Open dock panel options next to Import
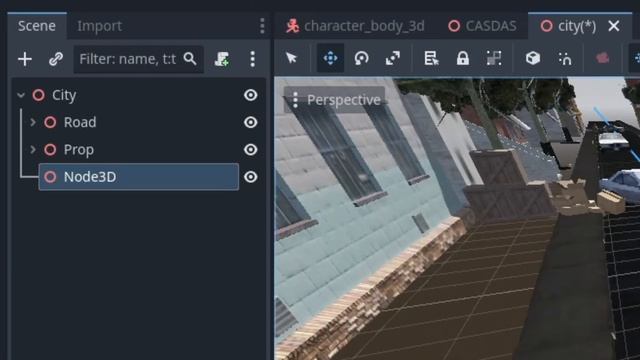Image resolution: width=640 pixels, height=360 pixels. coord(262,26)
